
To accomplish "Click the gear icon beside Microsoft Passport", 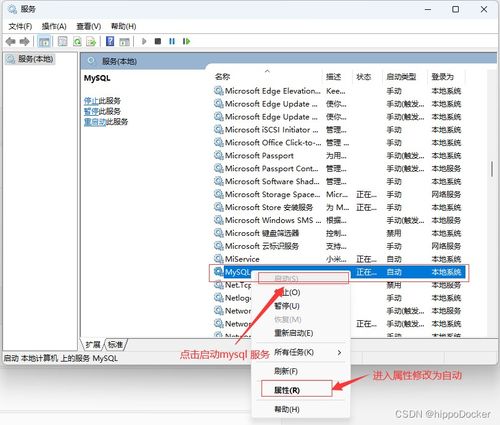I will click(x=219, y=155).
